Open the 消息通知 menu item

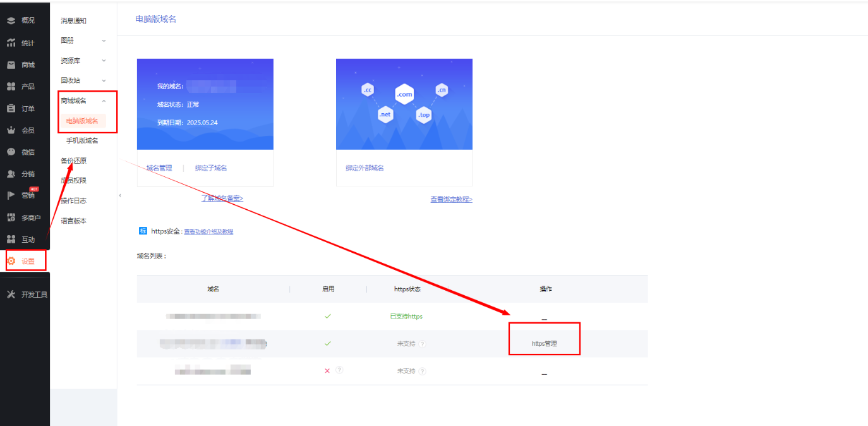point(73,21)
